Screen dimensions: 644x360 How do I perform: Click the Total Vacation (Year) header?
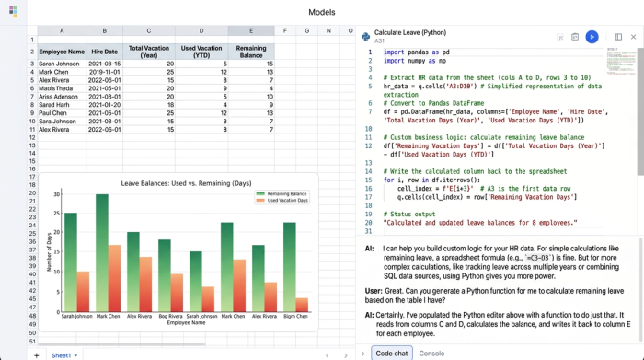[149, 52]
